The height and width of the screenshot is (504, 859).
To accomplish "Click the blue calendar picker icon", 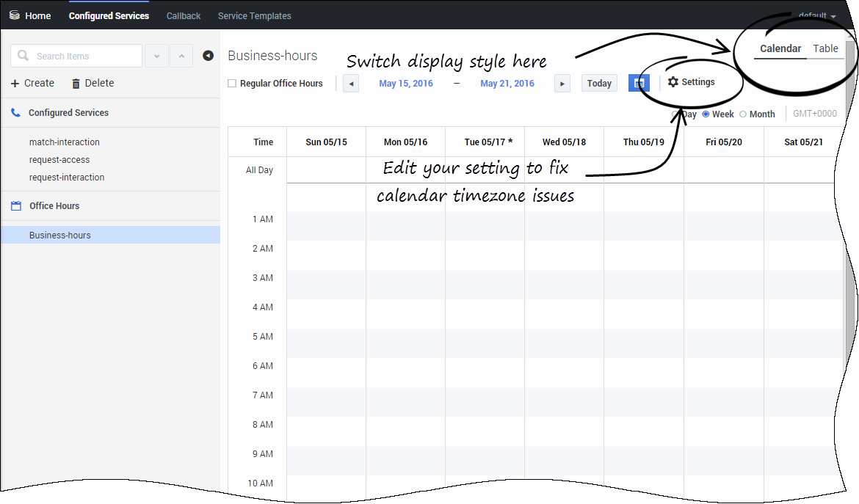I will [639, 84].
